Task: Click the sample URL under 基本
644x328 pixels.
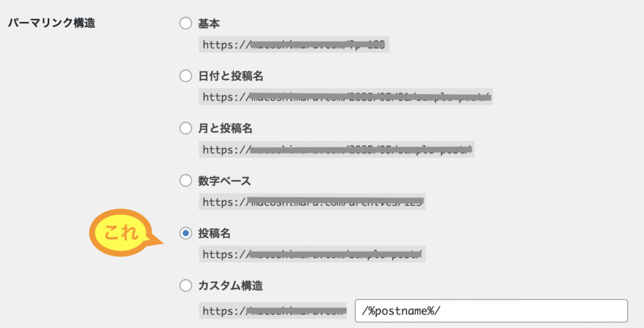Action: click(x=294, y=45)
